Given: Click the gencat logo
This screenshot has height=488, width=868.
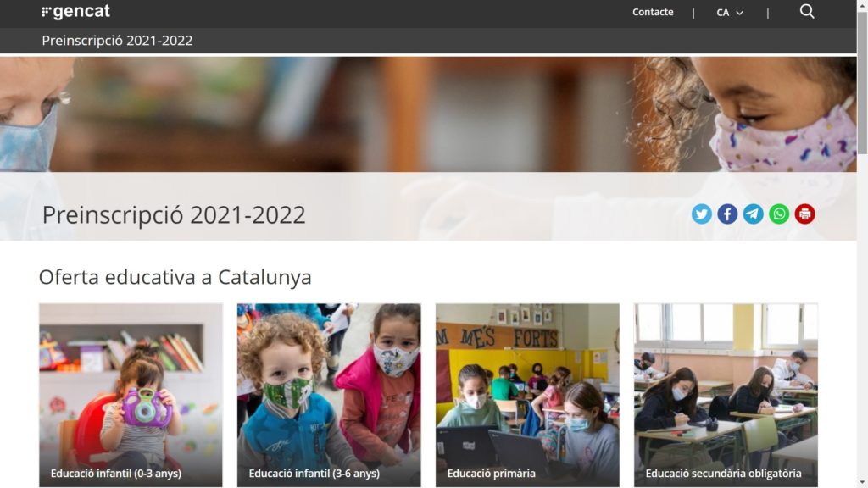Looking at the screenshot, I should click(75, 12).
